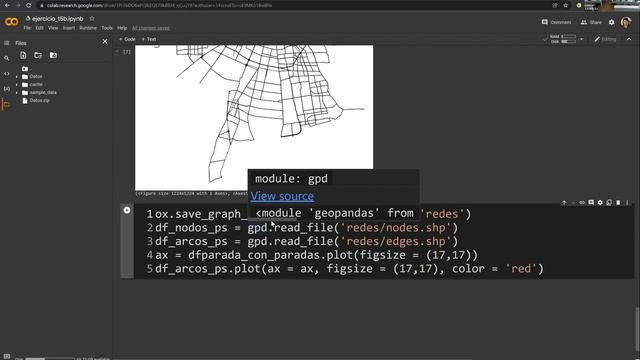Screen dimensions: 640x360
Task: Click 'redes/nodes.shp' string in line 2
Action: [x=396, y=228]
